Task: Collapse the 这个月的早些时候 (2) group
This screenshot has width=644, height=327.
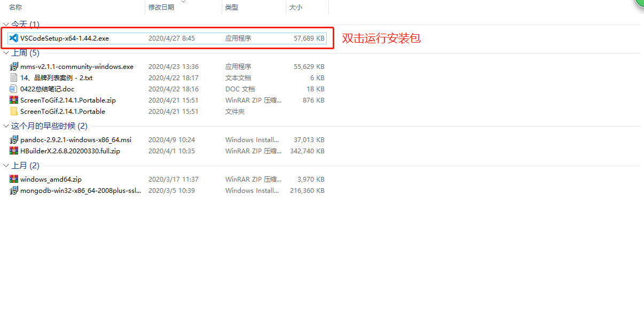Action: (5, 126)
